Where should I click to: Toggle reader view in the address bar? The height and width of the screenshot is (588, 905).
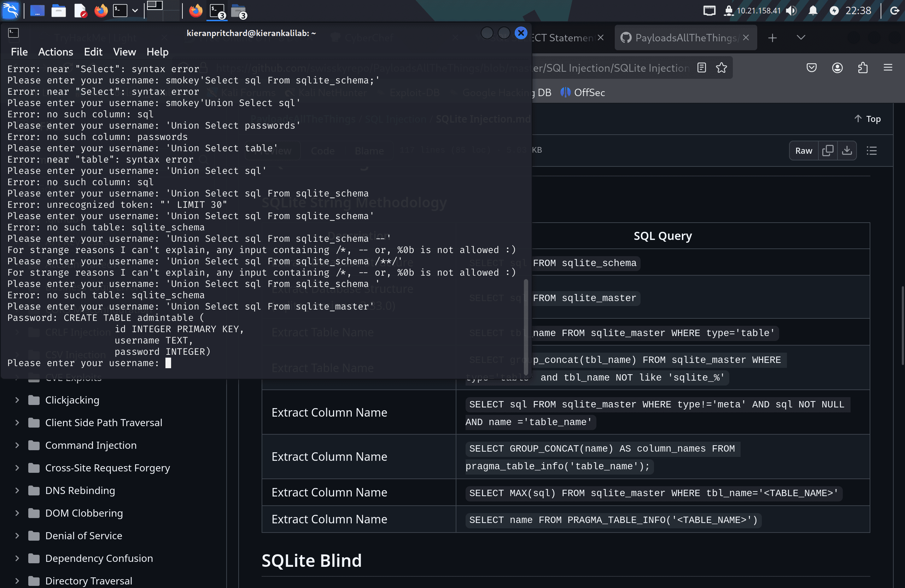pyautogui.click(x=702, y=67)
